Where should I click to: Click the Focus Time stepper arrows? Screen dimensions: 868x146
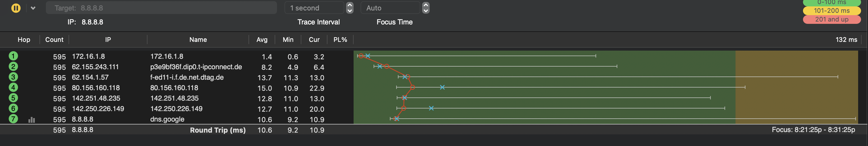426,8
